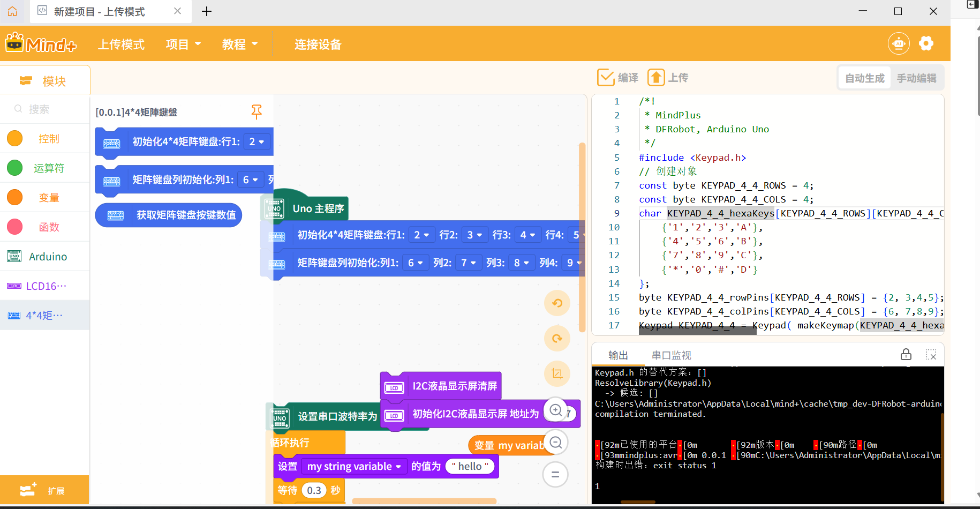Select the LCD16 extension in sidebar
The width and height of the screenshot is (980, 509).
[45, 286]
